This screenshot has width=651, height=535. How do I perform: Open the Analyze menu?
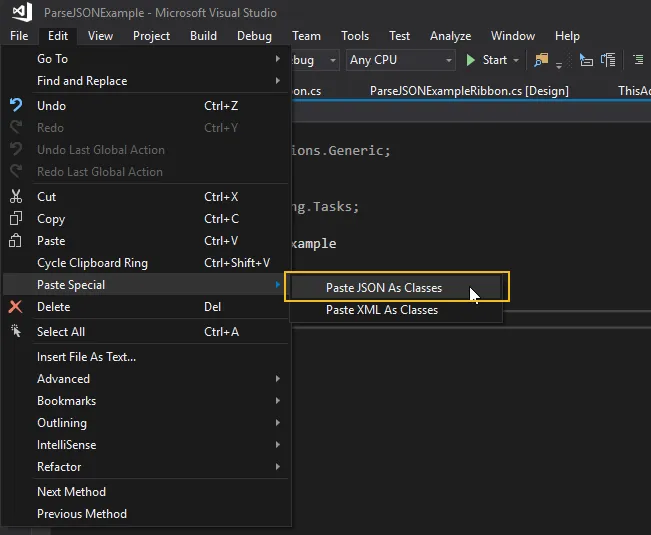pos(450,36)
